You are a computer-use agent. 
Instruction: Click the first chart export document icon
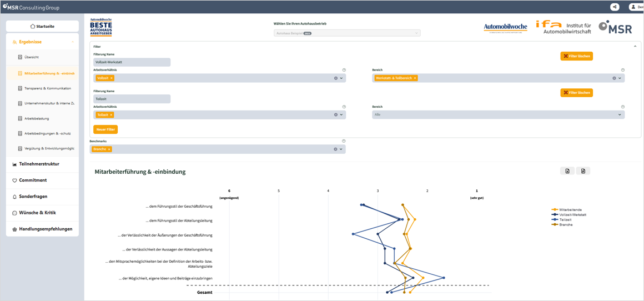point(567,171)
